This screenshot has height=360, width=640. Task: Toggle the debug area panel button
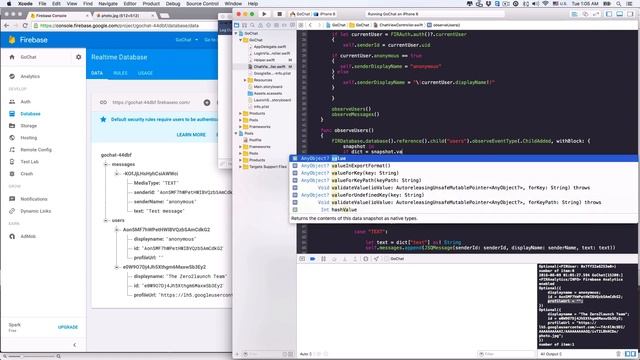(620, 14)
